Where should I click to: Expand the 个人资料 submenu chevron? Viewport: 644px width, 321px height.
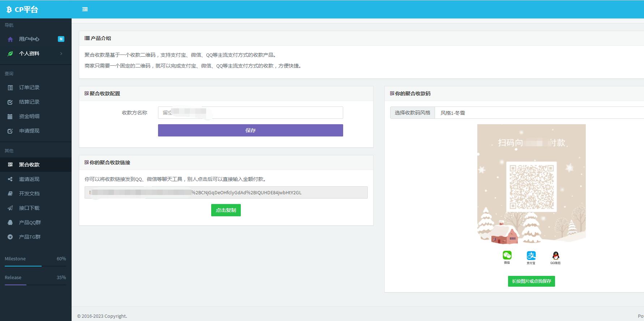[x=61, y=54]
